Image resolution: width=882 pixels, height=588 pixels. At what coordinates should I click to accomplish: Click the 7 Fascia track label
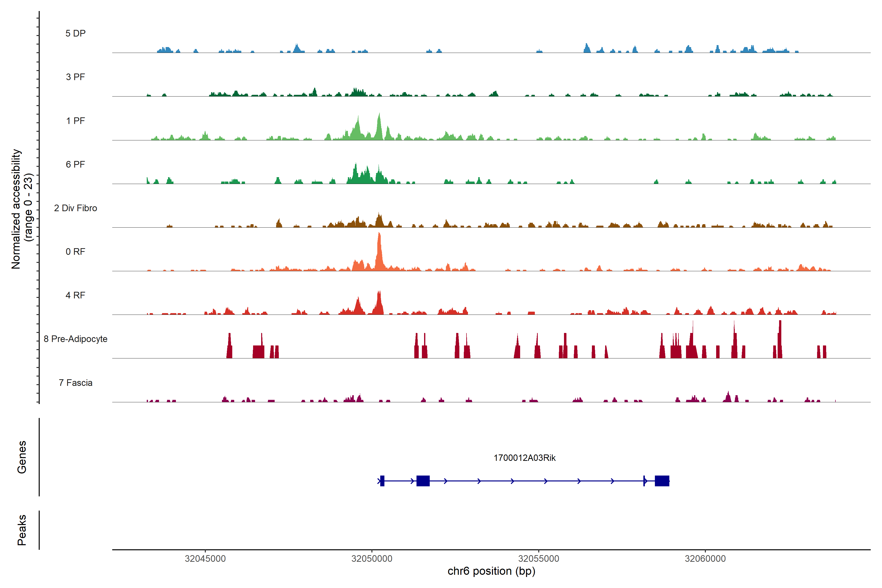pos(75,382)
